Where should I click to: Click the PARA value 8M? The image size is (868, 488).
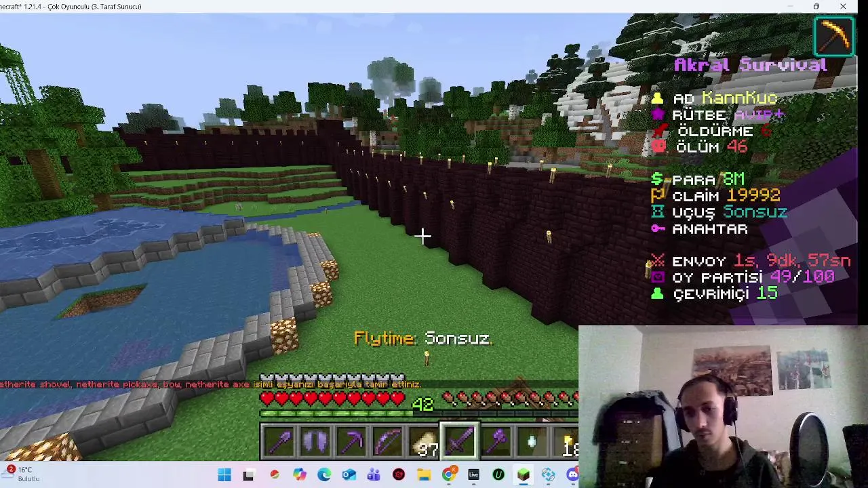734,180
